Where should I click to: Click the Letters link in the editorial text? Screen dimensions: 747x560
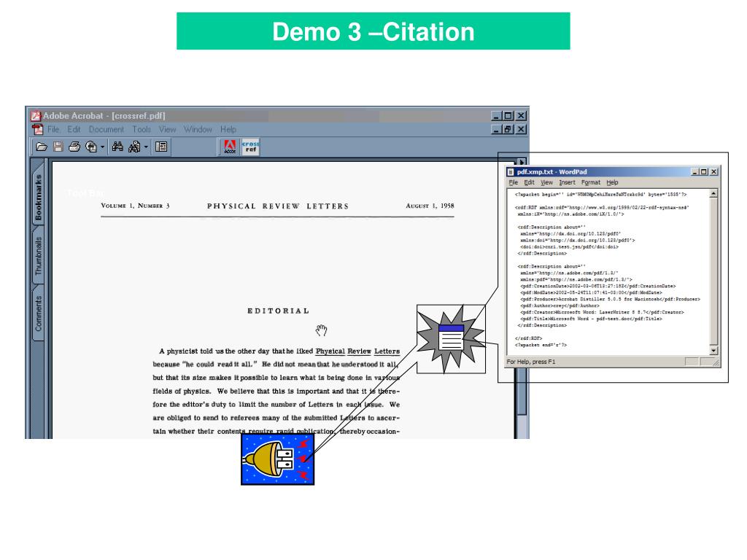(387, 351)
